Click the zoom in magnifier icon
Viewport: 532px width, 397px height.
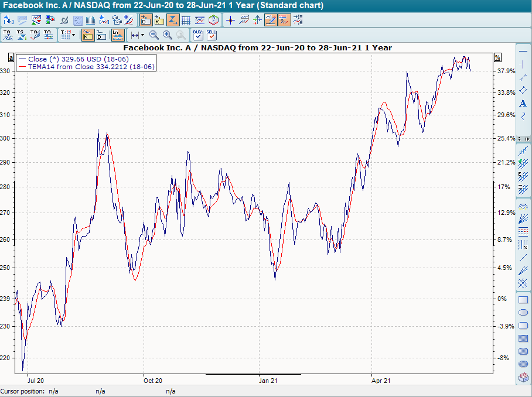pos(168,35)
